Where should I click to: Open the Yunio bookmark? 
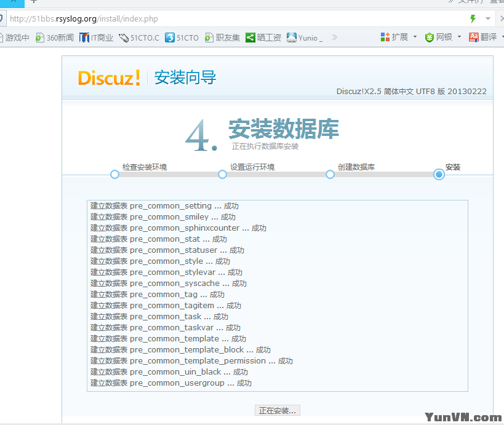click(305, 38)
